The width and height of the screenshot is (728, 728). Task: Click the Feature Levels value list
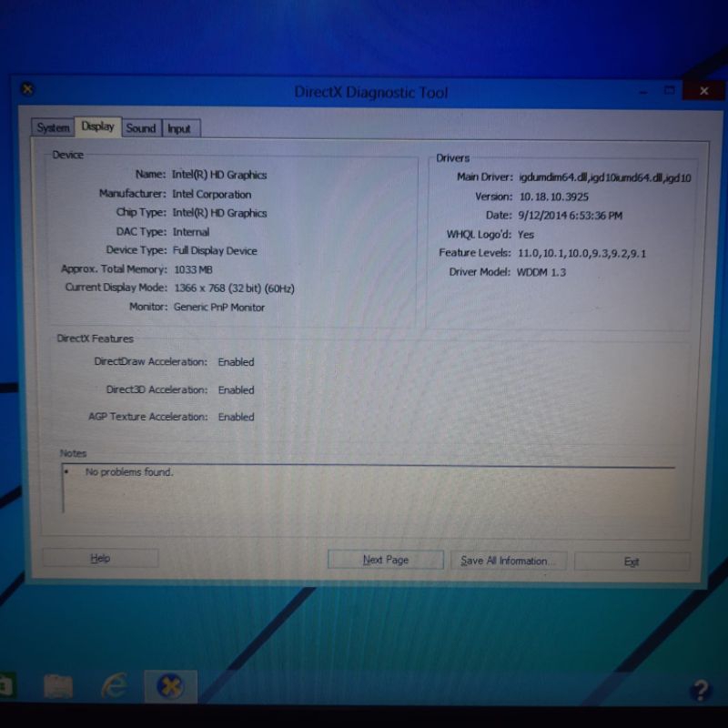(x=581, y=254)
